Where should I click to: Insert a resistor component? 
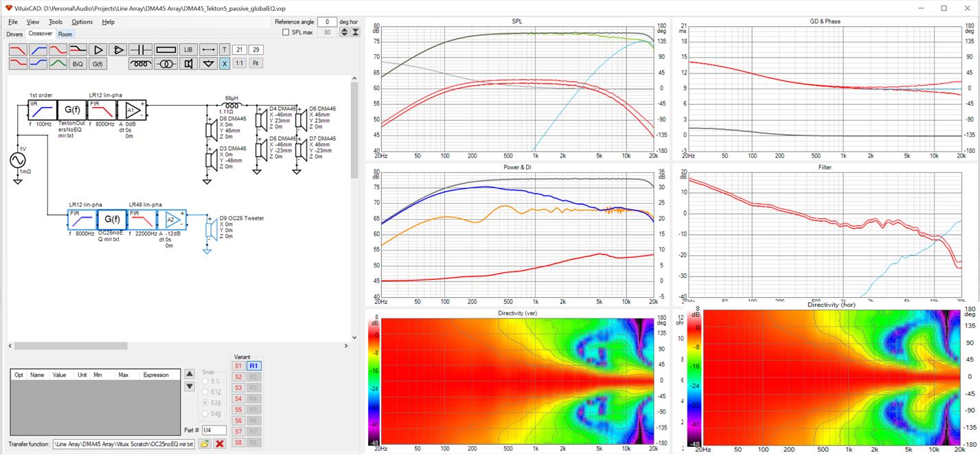pyautogui.click(x=166, y=50)
